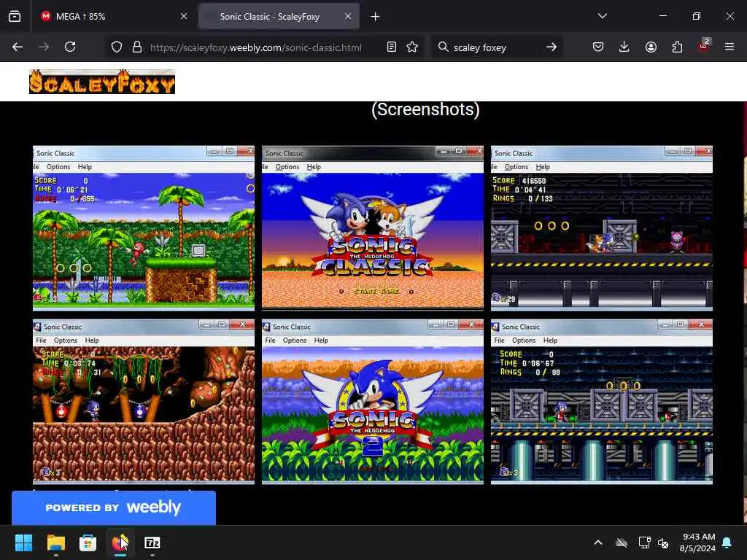
Task: Open the Downloads panel
Action: pos(624,47)
